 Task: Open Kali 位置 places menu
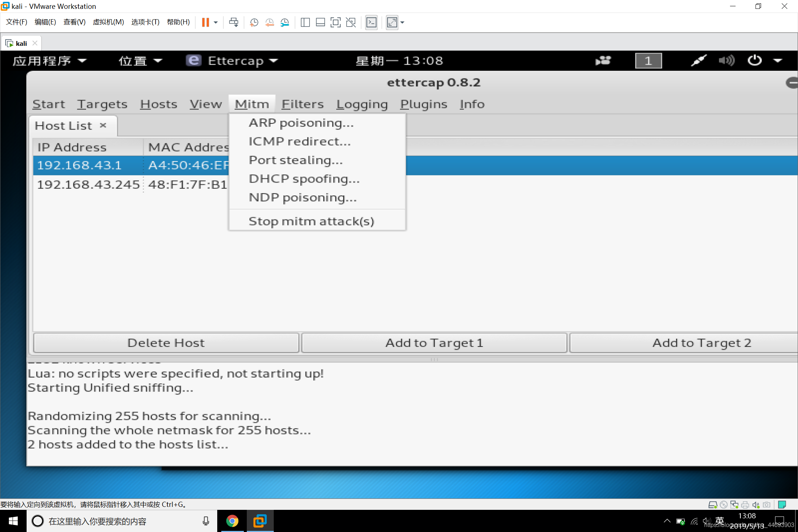click(140, 61)
